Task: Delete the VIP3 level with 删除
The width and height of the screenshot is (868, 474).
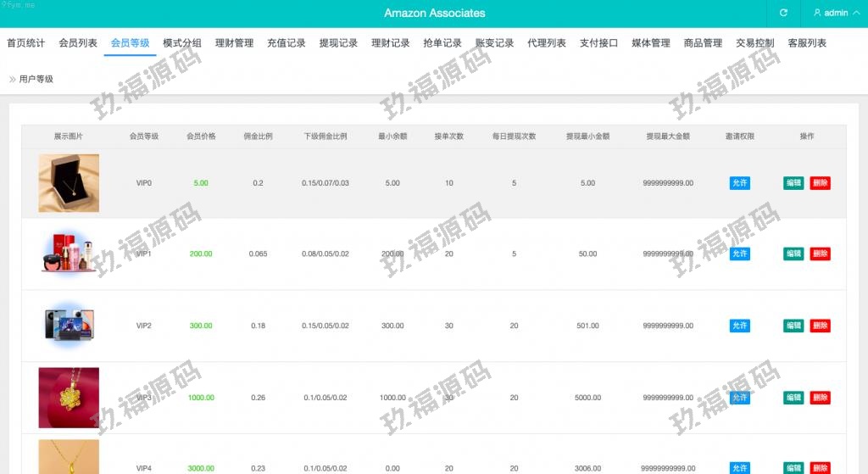Action: [820, 398]
